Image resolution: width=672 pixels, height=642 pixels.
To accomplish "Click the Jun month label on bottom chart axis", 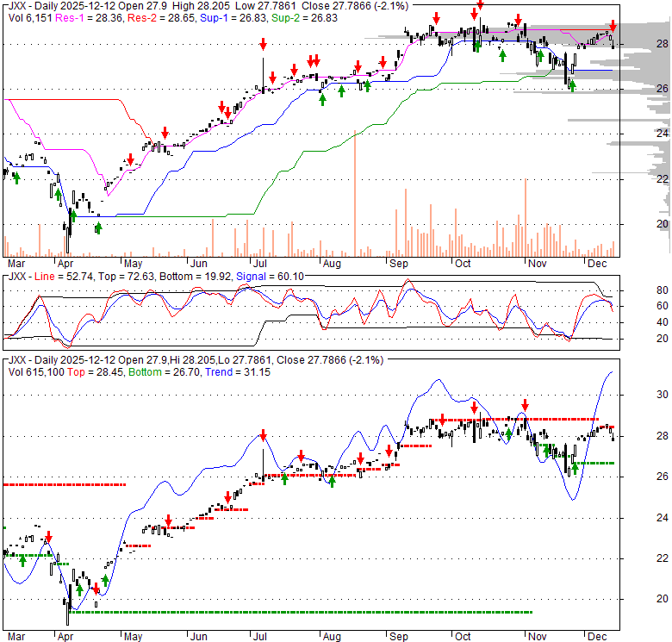I will (x=198, y=639).
